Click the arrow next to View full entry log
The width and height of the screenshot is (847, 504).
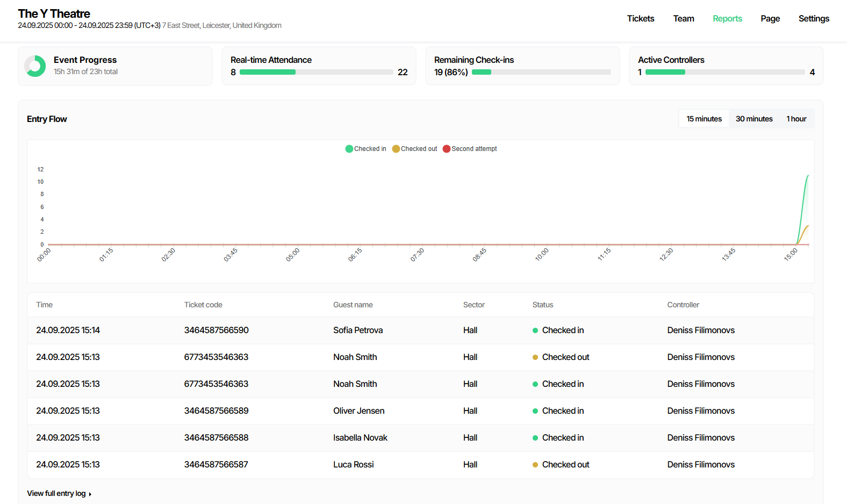pyautogui.click(x=90, y=494)
